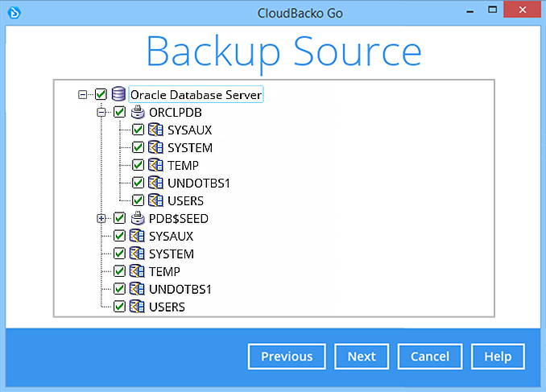Toggle the TEMP checkbox under ORCLPDB
The image size is (546, 392).
pos(138,165)
